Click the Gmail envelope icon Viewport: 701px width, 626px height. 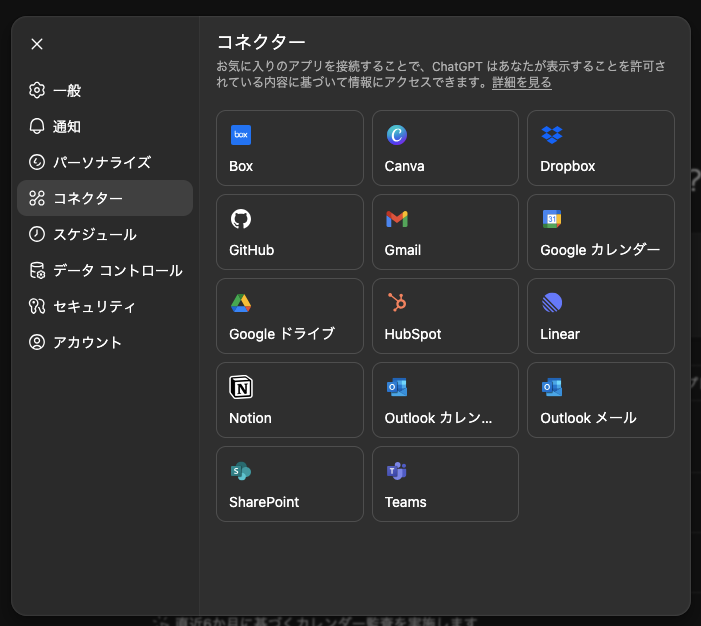397,219
